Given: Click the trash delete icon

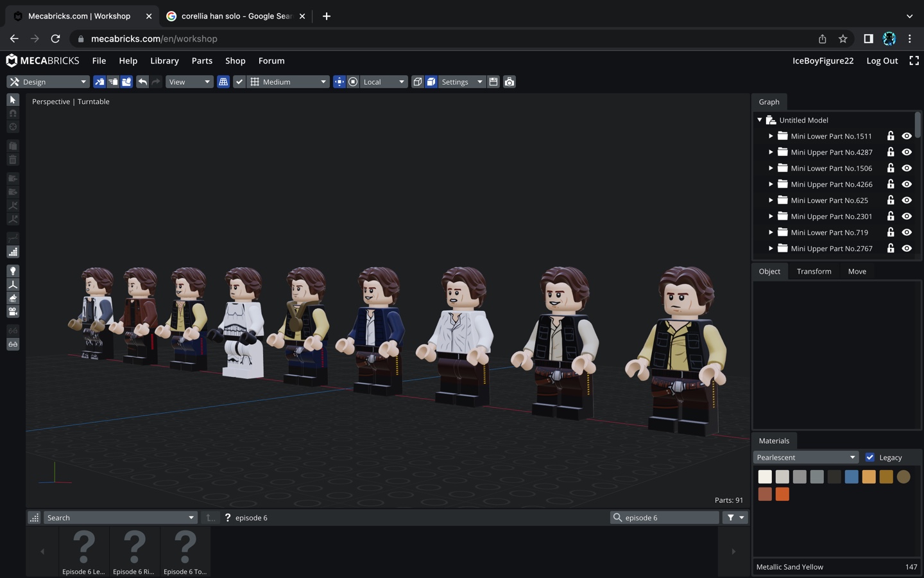Looking at the screenshot, I should click(13, 159).
